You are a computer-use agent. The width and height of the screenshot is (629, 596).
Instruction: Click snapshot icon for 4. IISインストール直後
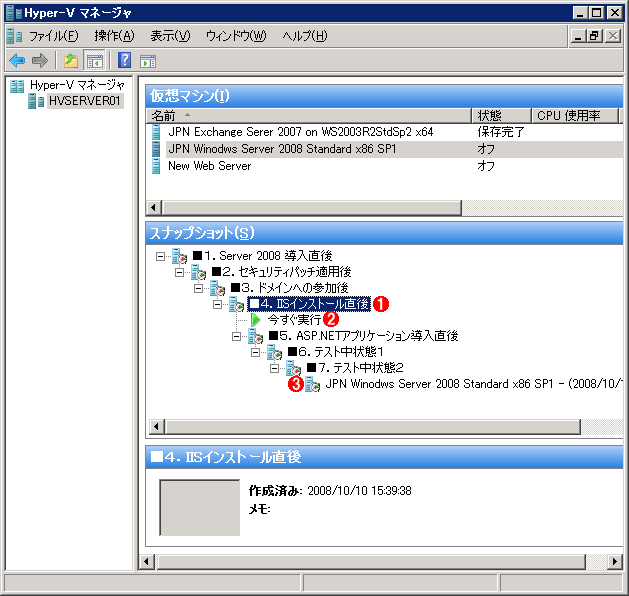(236, 304)
